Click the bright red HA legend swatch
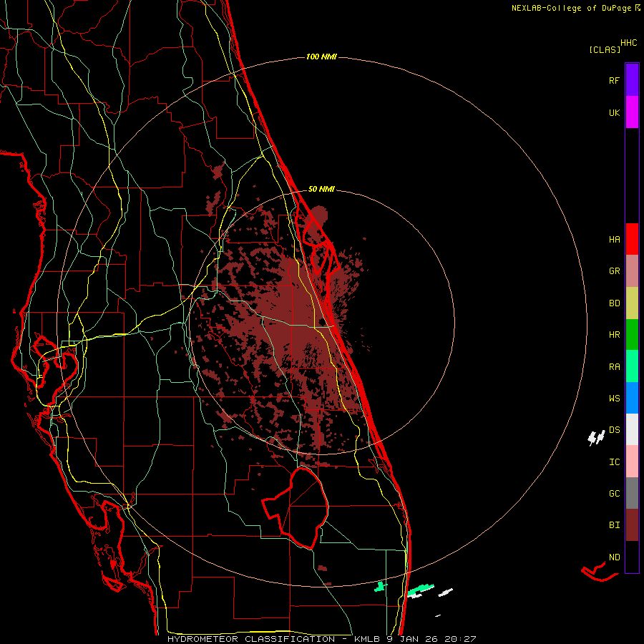 coord(632,239)
